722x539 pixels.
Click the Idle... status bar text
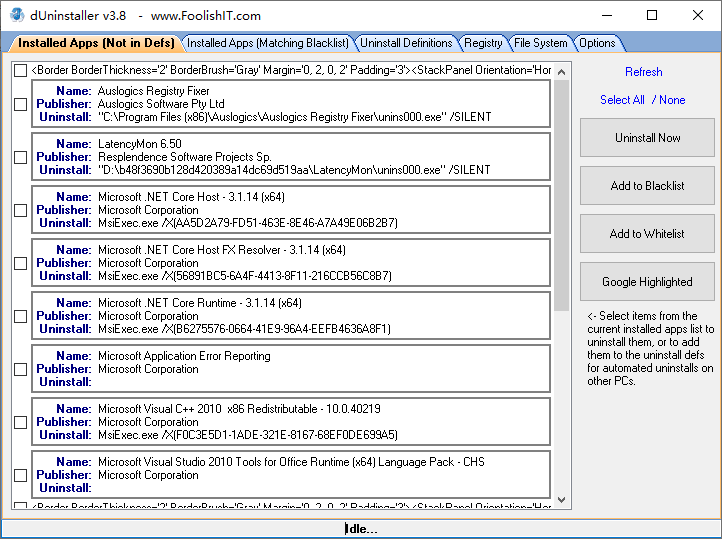click(361, 529)
